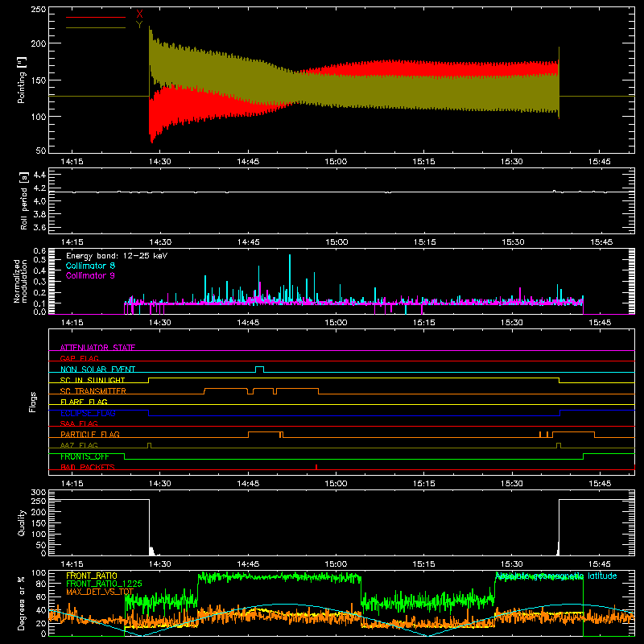Click the 15:30 tick label under Flags plot

pos(512,484)
